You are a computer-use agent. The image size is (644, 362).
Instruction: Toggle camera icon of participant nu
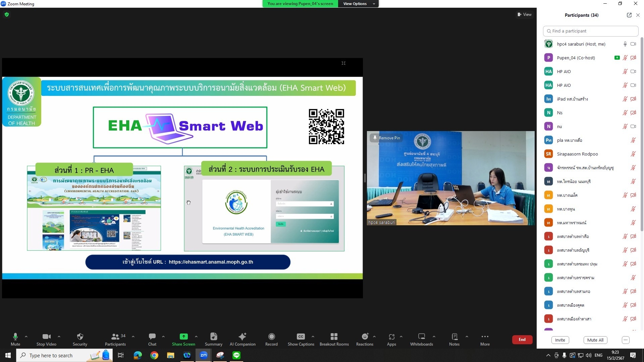(x=633, y=126)
